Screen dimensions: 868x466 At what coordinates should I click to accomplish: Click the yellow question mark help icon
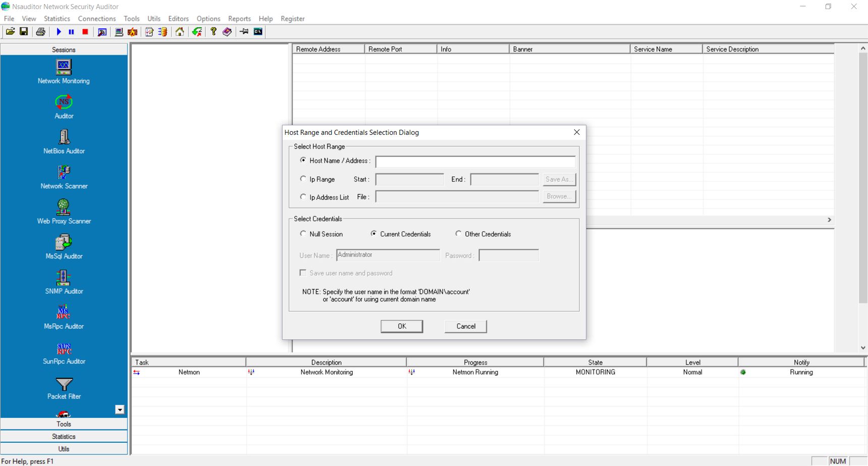point(213,32)
